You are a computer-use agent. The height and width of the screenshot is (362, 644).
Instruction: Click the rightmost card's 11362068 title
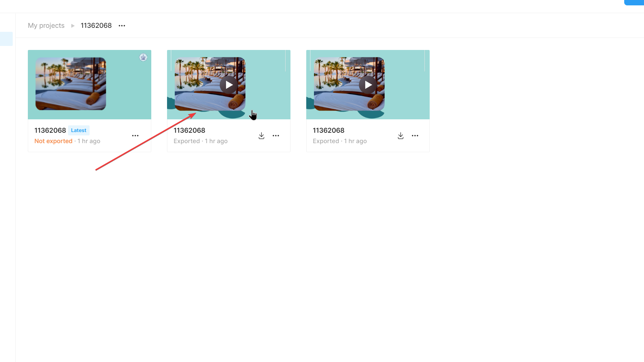[x=328, y=130]
